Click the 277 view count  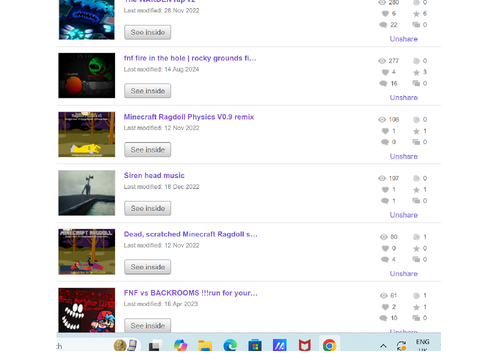tap(394, 61)
